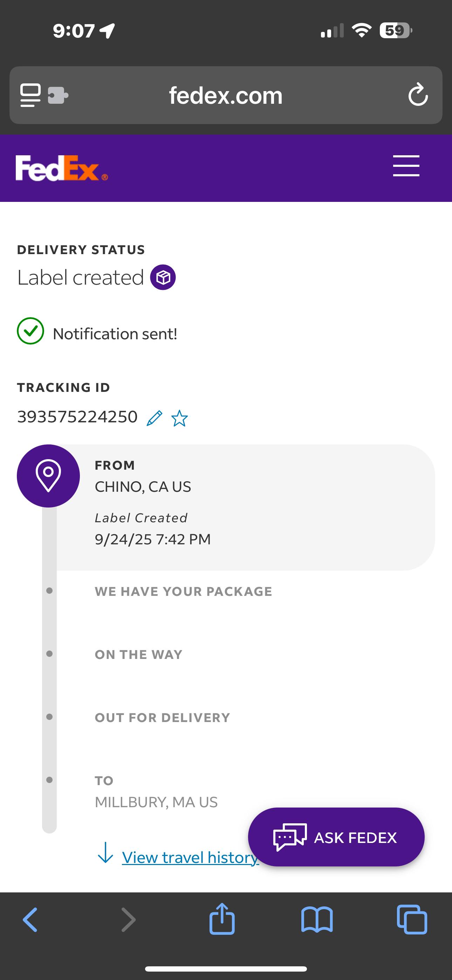The width and height of the screenshot is (452, 980).
Task: Edit tracking ID with pencil icon
Action: point(155,418)
